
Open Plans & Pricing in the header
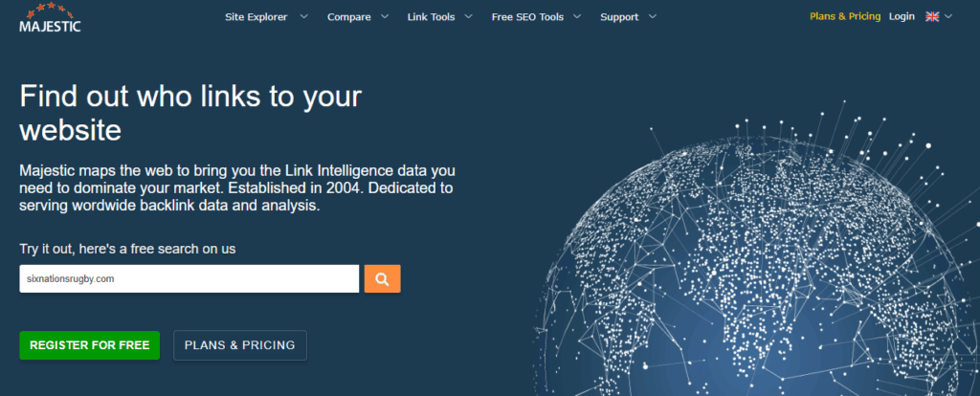point(845,17)
